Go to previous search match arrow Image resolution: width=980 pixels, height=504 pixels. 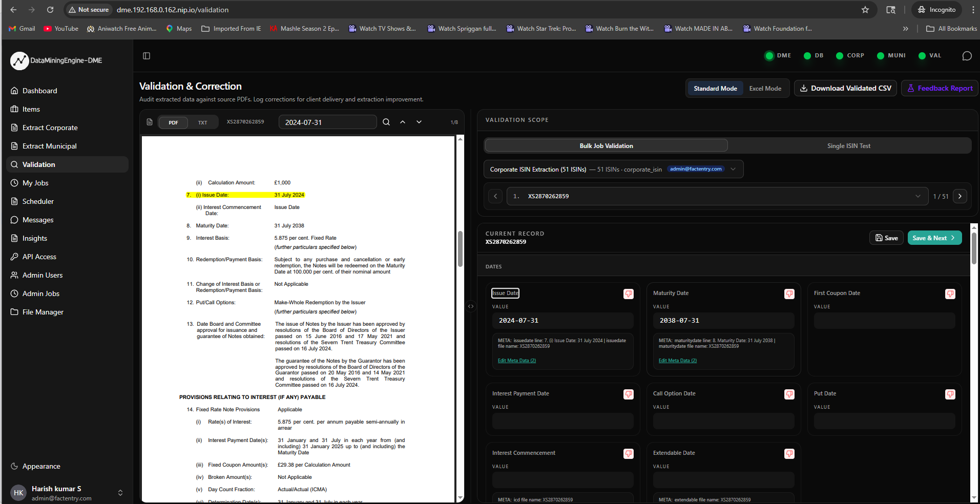pyautogui.click(x=403, y=122)
